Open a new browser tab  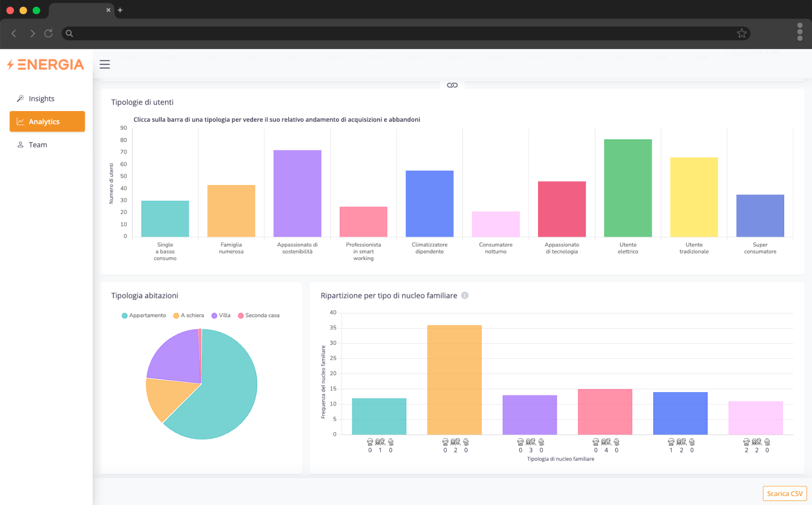[x=120, y=10]
